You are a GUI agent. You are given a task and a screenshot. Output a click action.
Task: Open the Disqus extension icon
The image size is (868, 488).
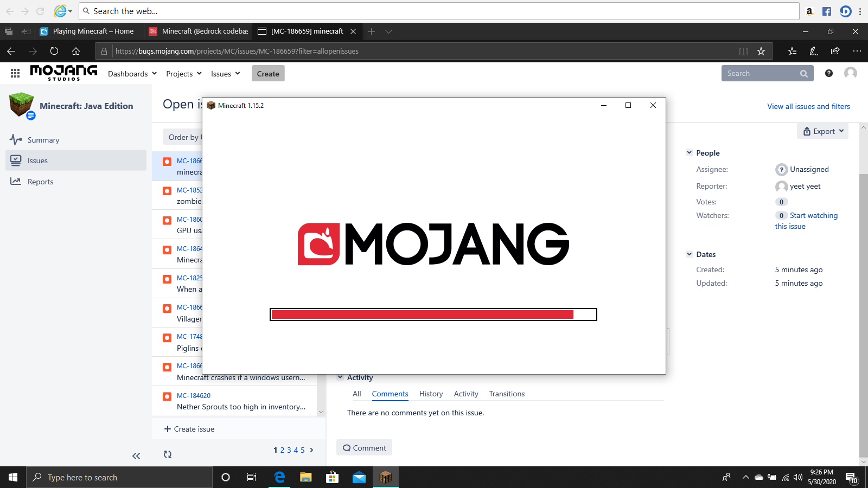(845, 11)
